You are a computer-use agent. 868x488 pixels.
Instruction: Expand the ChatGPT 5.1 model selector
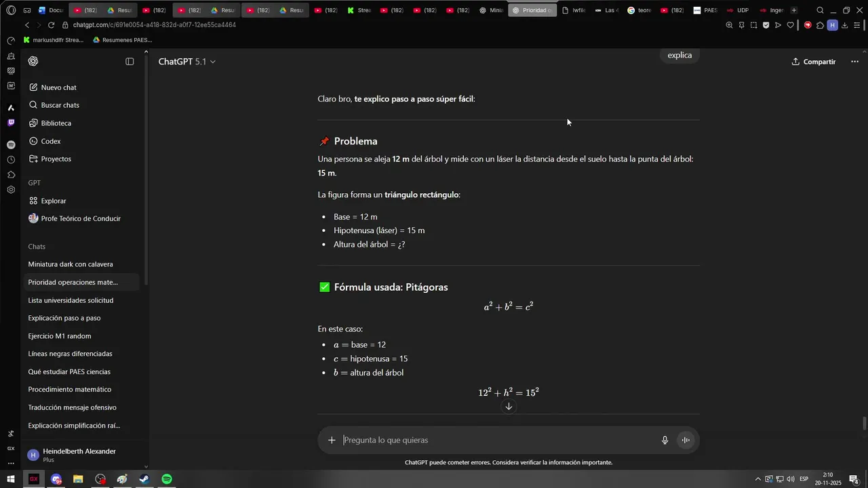(x=187, y=62)
